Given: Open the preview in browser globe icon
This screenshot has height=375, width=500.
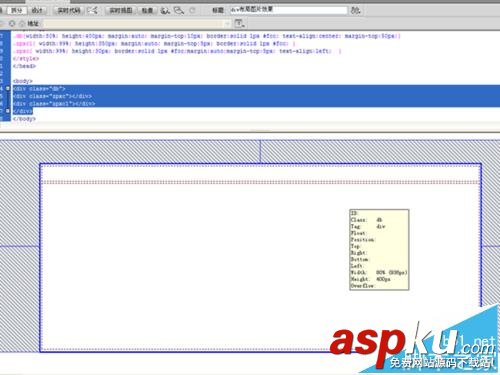Looking at the screenshot, I should (165, 11).
